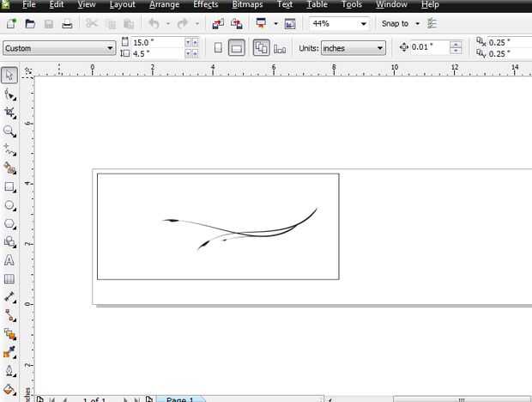Select the Freehand curve tool
Image resolution: width=532 pixels, height=402 pixels.
click(9, 149)
